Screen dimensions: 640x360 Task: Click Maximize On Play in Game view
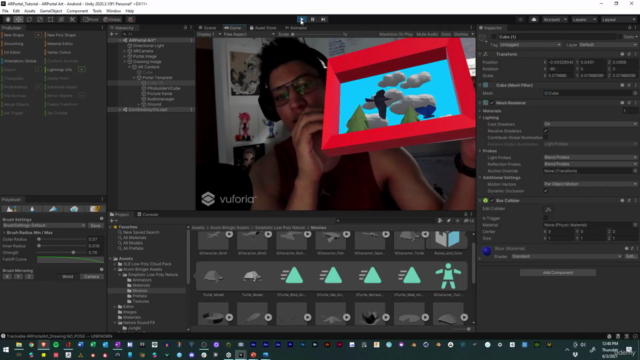pyautogui.click(x=396, y=34)
